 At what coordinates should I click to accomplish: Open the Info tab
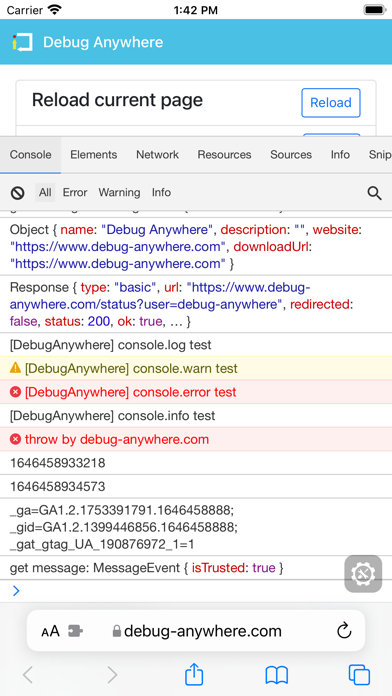click(340, 154)
